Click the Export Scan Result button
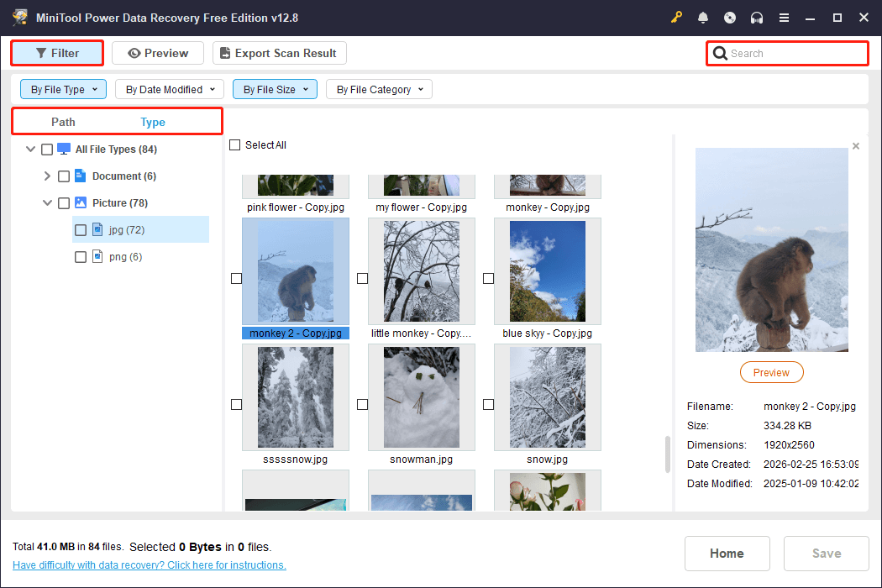This screenshot has height=588, width=882. (279, 53)
